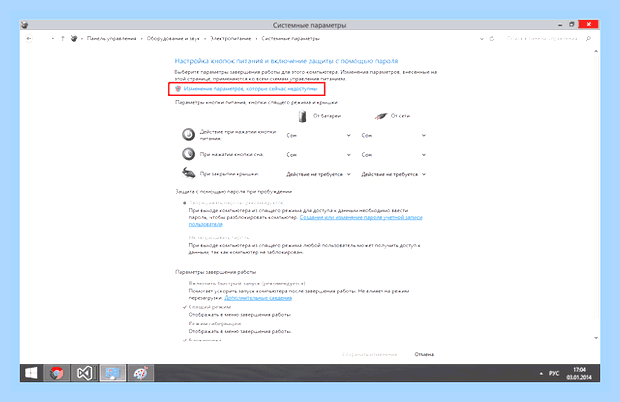
Task: Open 'Панель управления' breadcrumb
Action: [111, 39]
